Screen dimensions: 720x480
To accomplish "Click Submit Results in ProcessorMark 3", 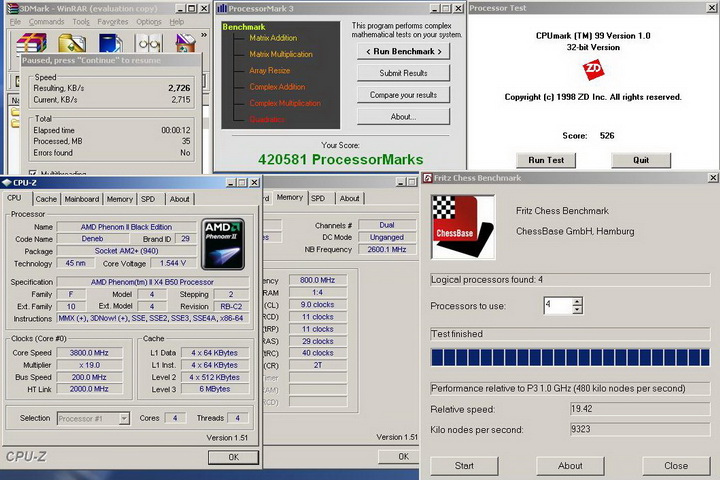I will (404, 73).
